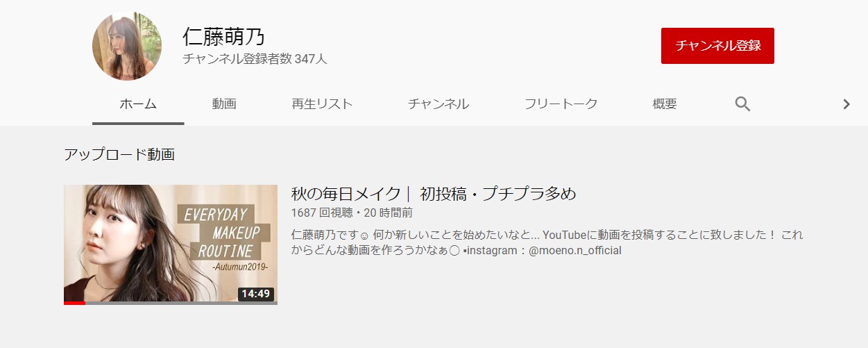This screenshot has height=348, width=868.
Task: Click the 14:49 duration badge on thumbnail
Action: pos(256,294)
